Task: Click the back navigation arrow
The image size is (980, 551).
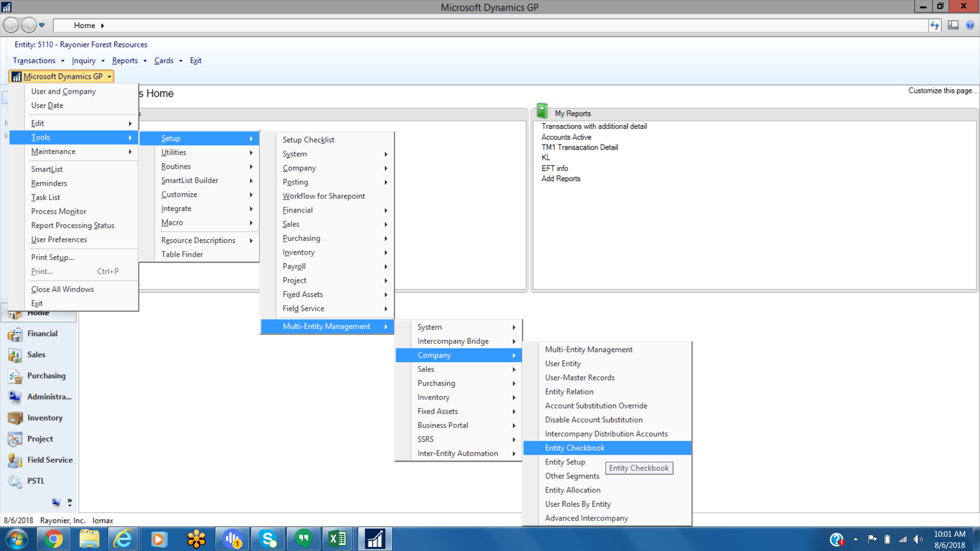Action: (11, 25)
